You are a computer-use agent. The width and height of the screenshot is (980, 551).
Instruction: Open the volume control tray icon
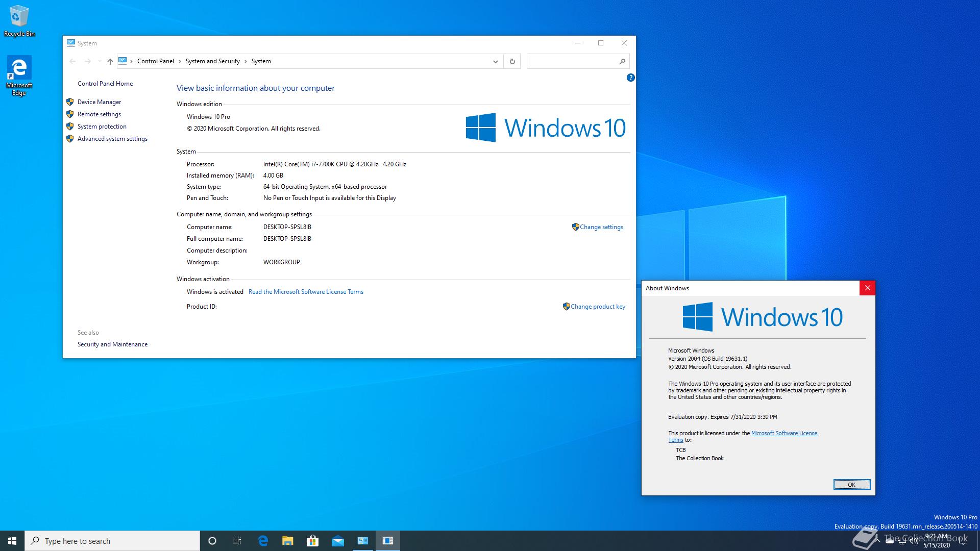click(914, 541)
